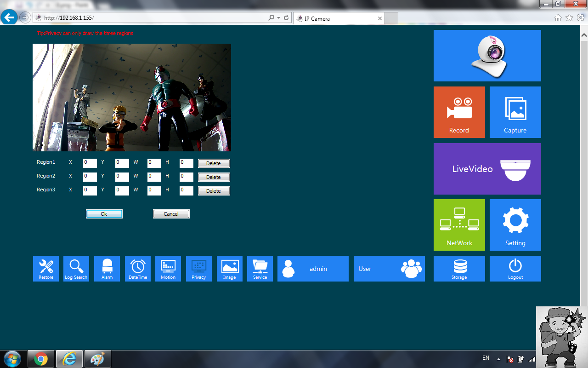The width and height of the screenshot is (588, 368).
Task: Open the admin account tile
Action: click(313, 269)
